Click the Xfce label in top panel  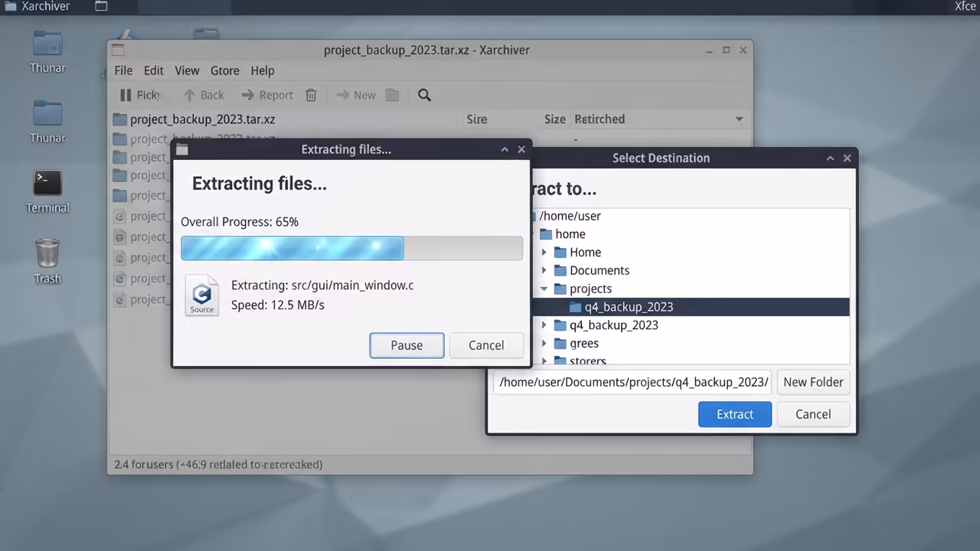tap(965, 6)
